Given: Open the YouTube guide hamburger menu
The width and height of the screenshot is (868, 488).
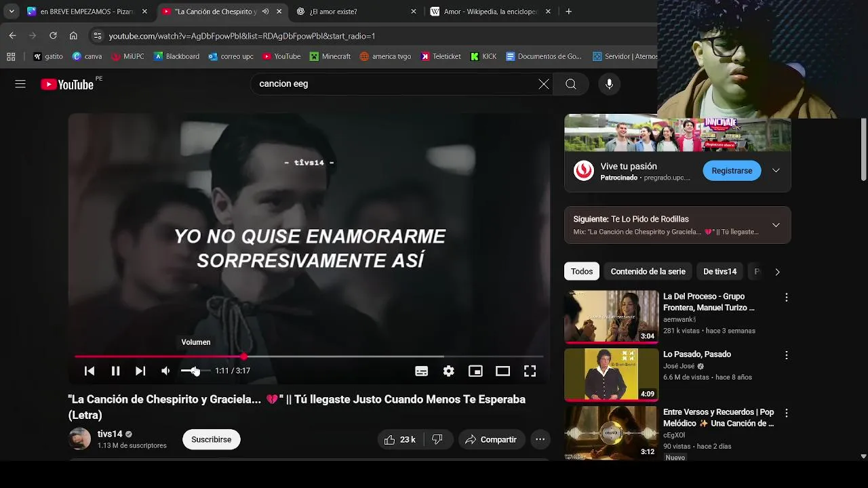Looking at the screenshot, I should (20, 84).
